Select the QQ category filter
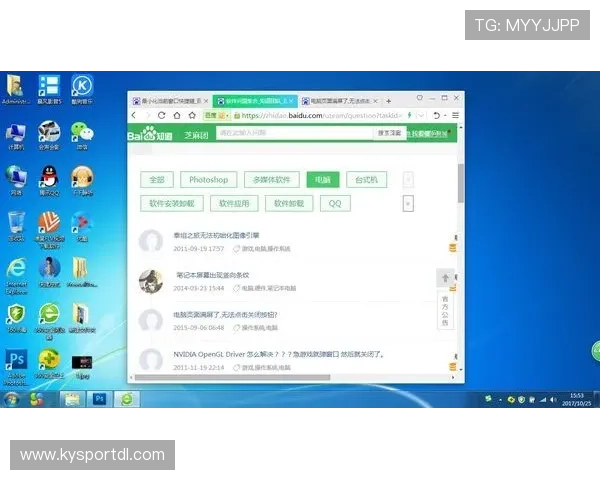The image size is (600, 480). (x=335, y=204)
